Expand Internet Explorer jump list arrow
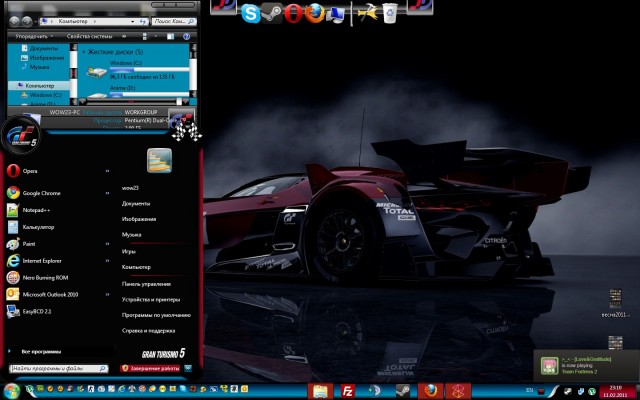Image resolution: width=640 pixels, height=400 pixels. (107, 261)
